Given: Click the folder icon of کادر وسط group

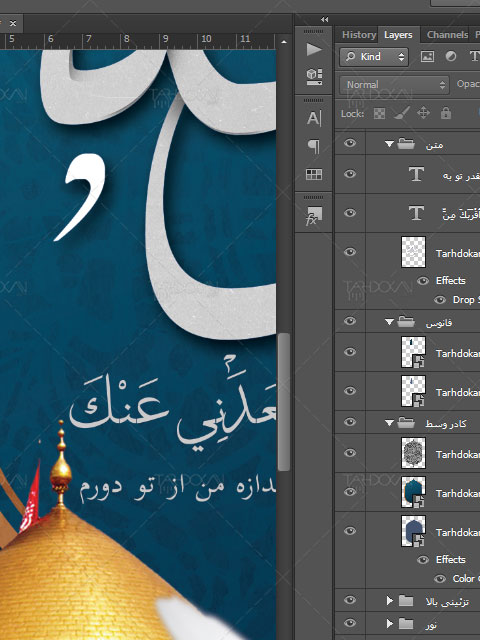Looking at the screenshot, I should (x=406, y=422).
